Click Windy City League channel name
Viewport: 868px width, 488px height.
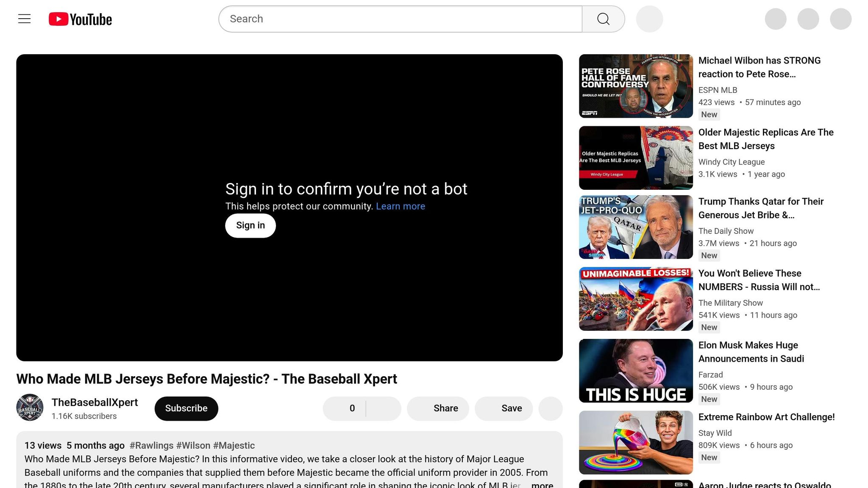click(731, 162)
